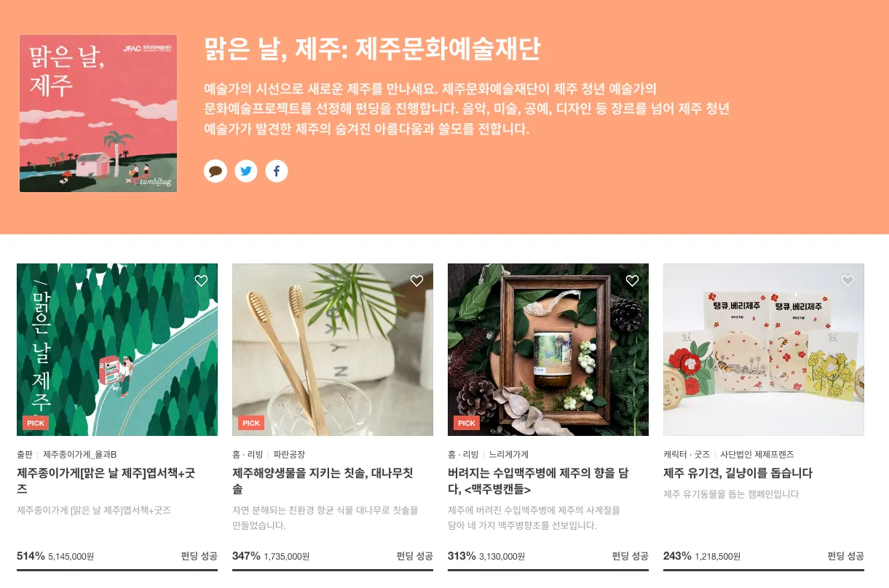Toggle heart on bamboo toothbrush project
Screen dimensions: 889x588
[x=417, y=281]
